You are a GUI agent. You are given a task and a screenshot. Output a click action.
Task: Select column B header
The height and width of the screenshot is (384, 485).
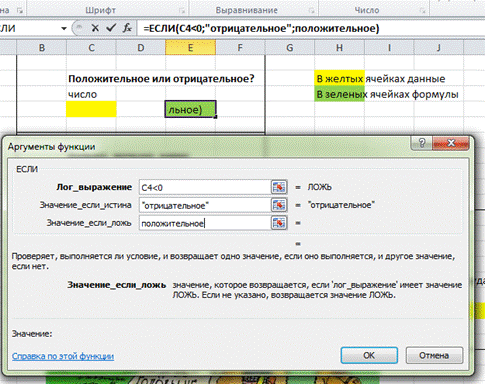click(42, 48)
